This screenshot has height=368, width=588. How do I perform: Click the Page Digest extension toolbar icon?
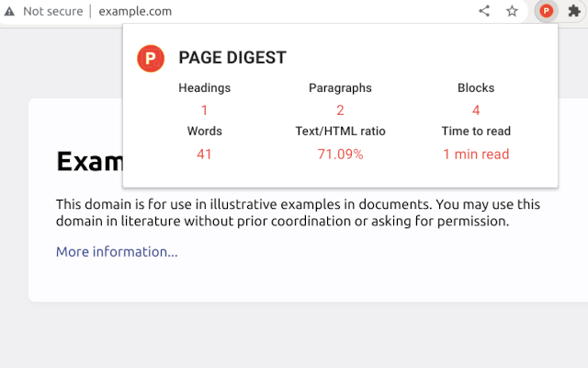[x=546, y=11]
